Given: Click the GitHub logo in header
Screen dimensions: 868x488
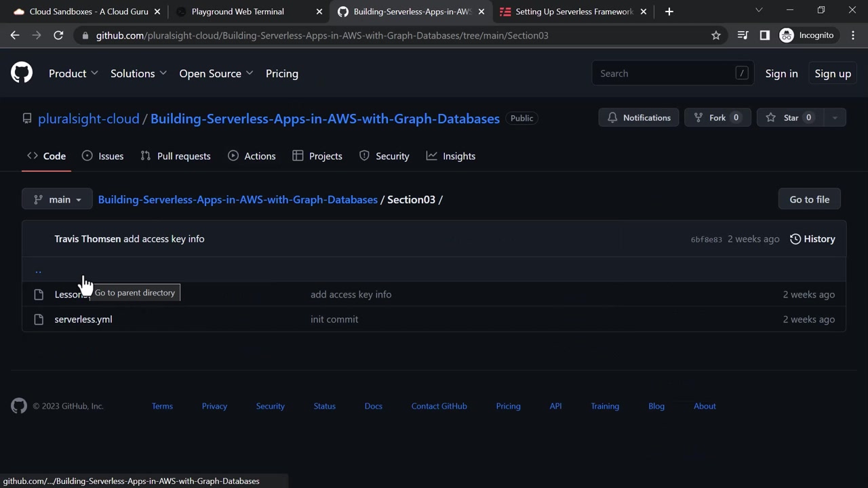Looking at the screenshot, I should point(22,73).
